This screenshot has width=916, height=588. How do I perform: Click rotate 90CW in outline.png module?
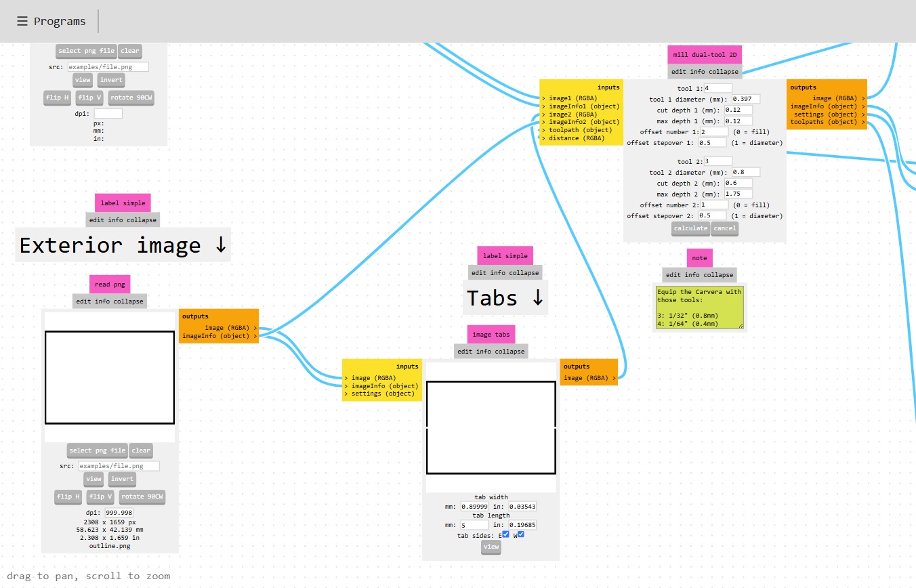pyautogui.click(x=142, y=497)
